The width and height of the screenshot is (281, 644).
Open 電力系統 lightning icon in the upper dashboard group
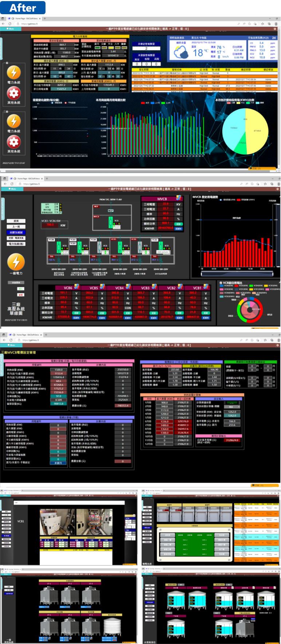(13, 72)
